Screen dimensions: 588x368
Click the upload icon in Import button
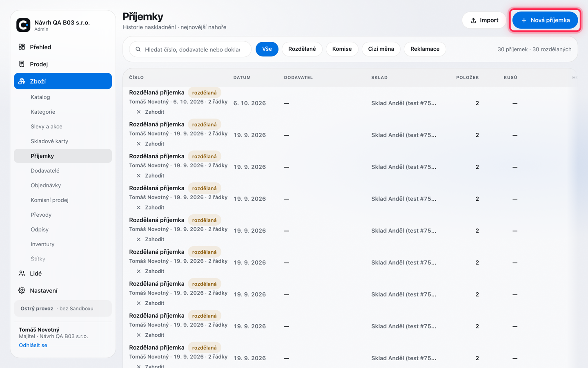[473, 20]
